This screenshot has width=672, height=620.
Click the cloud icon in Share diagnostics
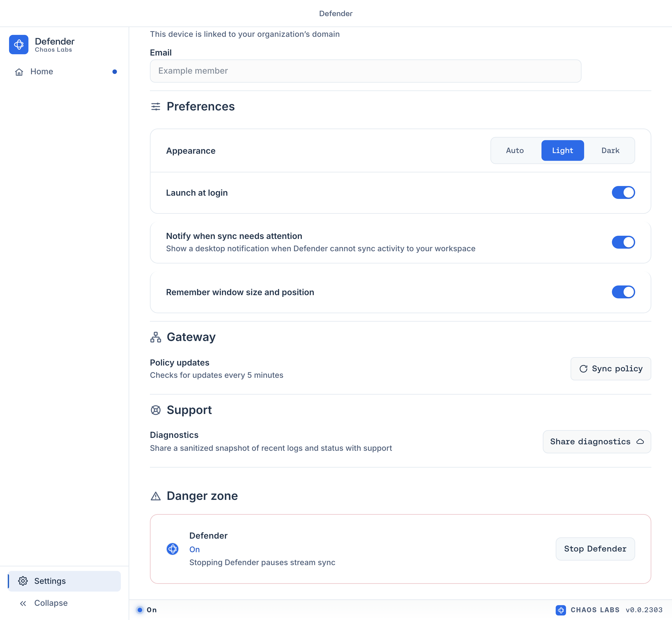[640, 442]
